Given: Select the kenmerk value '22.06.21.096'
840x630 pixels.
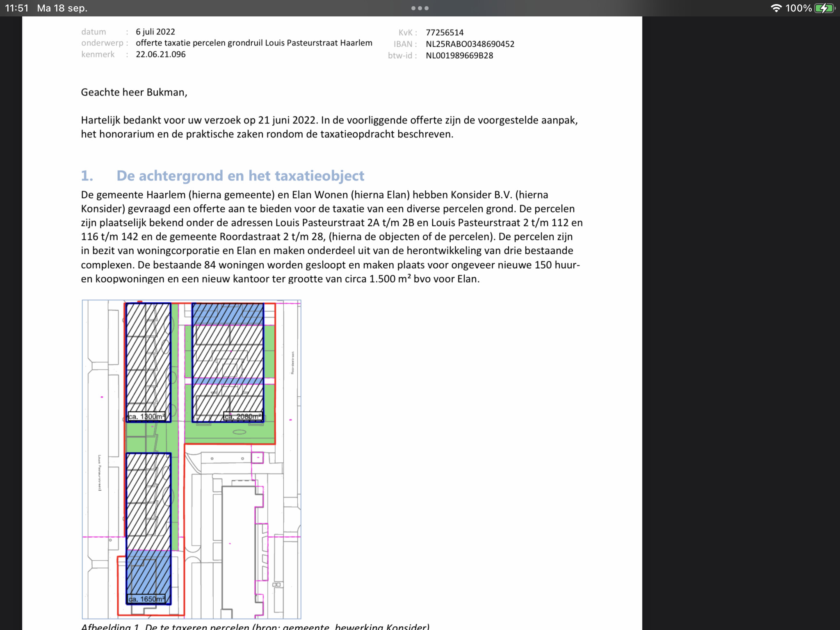Looking at the screenshot, I should (161, 54).
